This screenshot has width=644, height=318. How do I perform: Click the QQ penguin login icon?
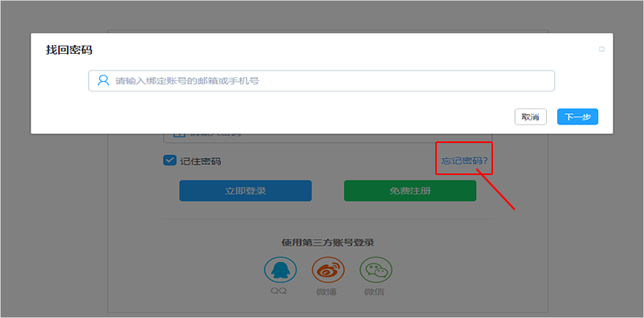point(280,270)
